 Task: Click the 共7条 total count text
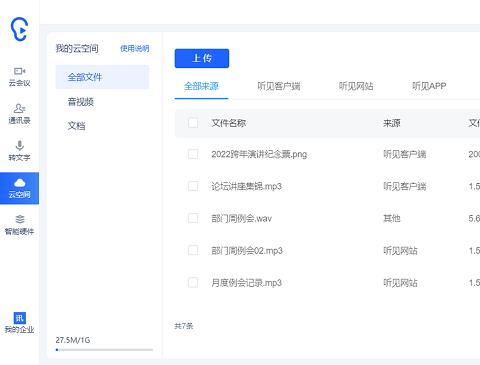pyautogui.click(x=184, y=326)
